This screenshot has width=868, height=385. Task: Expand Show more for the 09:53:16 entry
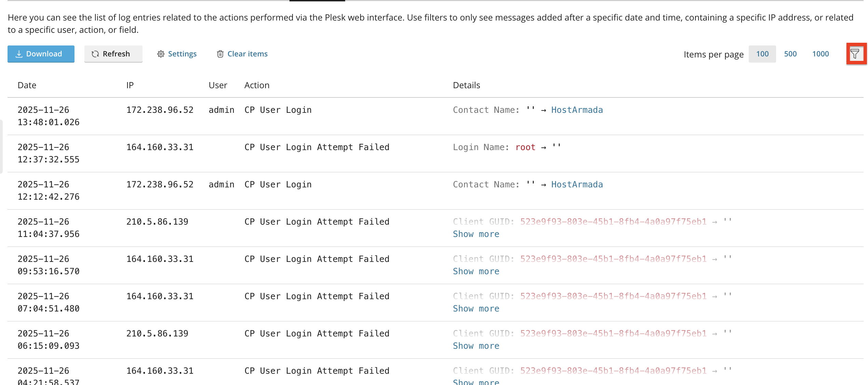[x=476, y=271]
